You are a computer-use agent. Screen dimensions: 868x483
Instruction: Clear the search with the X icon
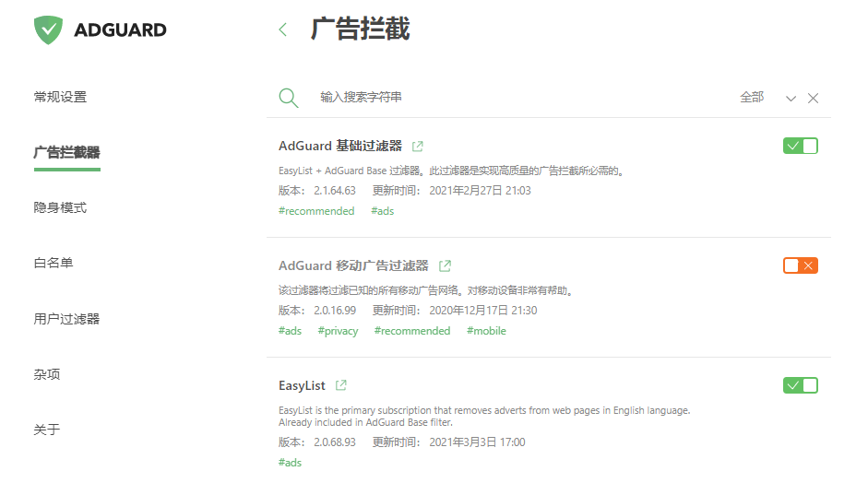point(813,98)
